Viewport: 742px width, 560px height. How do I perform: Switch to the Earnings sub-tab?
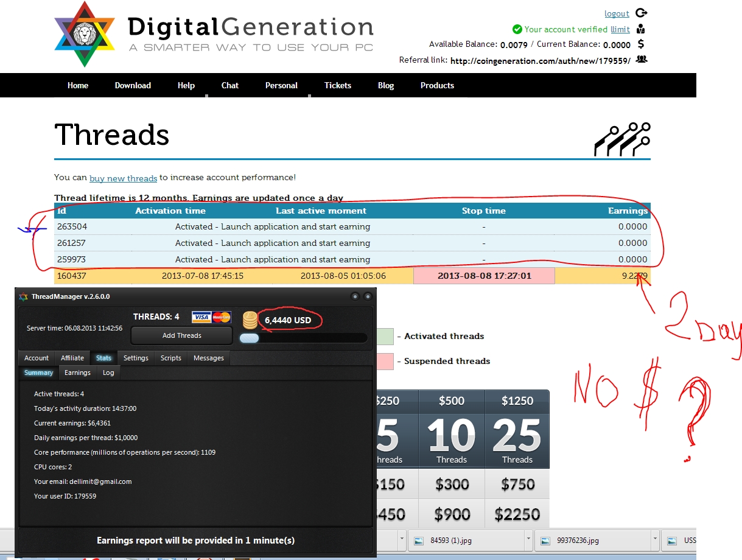pos(77,373)
